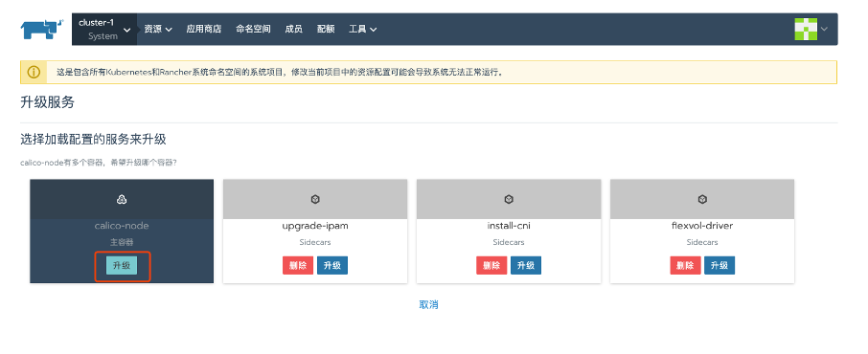Expand the 工具 menu
This screenshot has width=868, height=354.
362,30
